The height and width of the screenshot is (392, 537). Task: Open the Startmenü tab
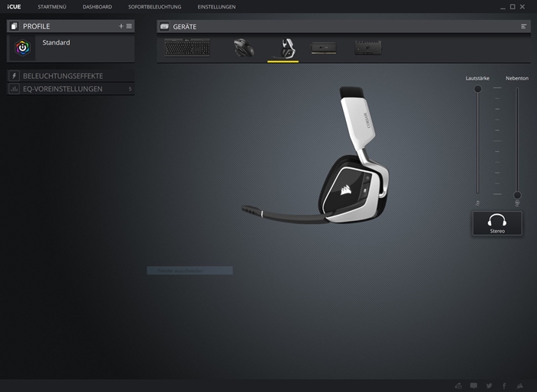point(52,7)
